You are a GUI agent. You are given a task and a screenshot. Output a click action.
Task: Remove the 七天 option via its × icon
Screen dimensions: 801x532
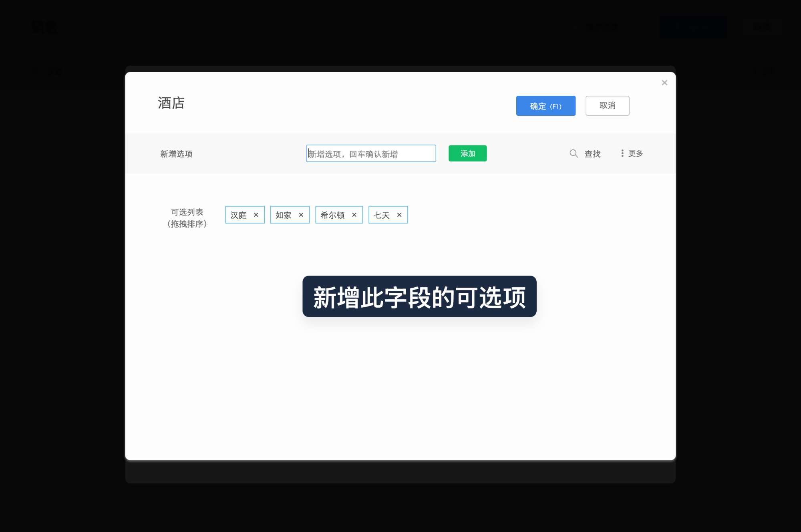[399, 215]
